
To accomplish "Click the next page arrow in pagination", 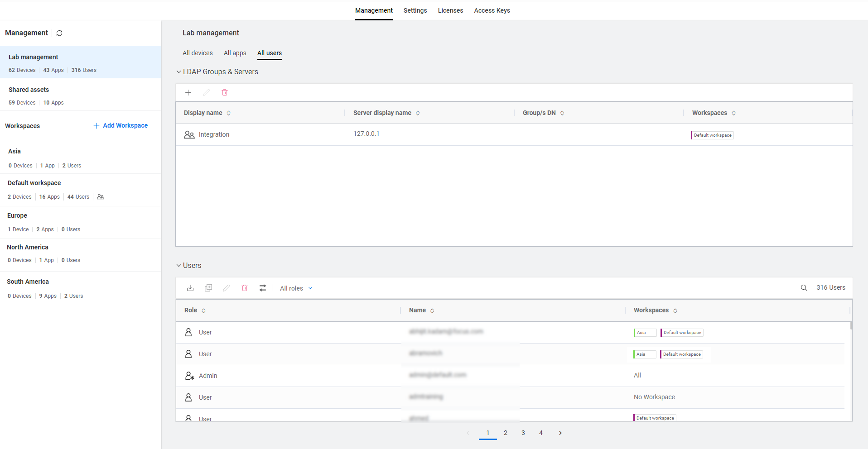I will 560,433.
